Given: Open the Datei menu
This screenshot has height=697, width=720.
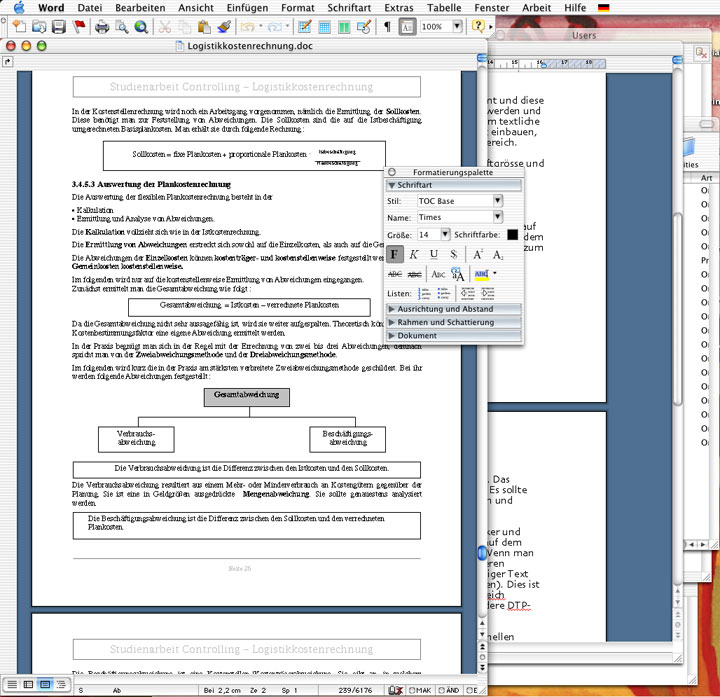Looking at the screenshot, I should pyautogui.click(x=90, y=7).
